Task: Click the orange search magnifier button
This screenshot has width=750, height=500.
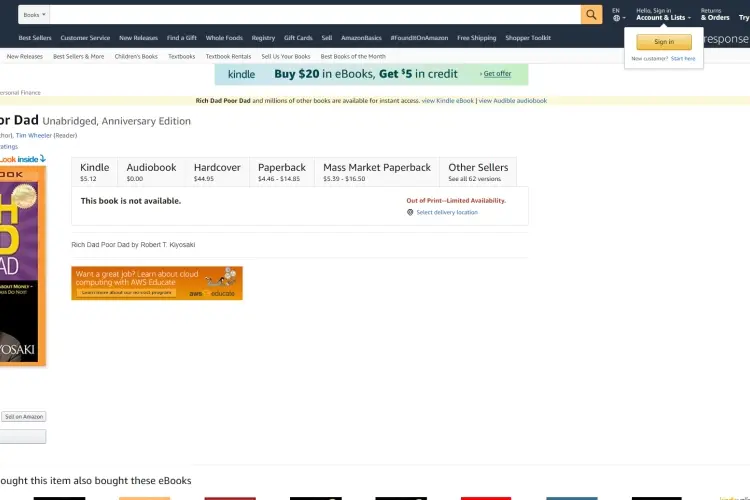Action: click(591, 15)
